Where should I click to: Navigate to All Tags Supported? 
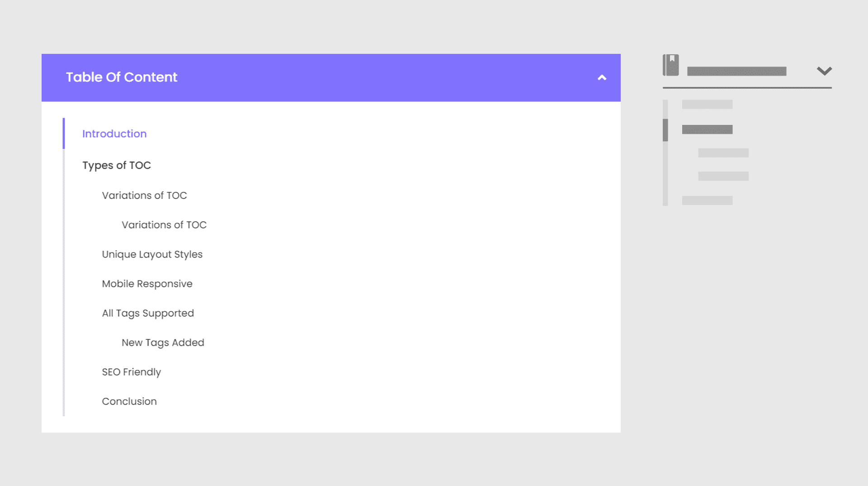pyautogui.click(x=148, y=313)
